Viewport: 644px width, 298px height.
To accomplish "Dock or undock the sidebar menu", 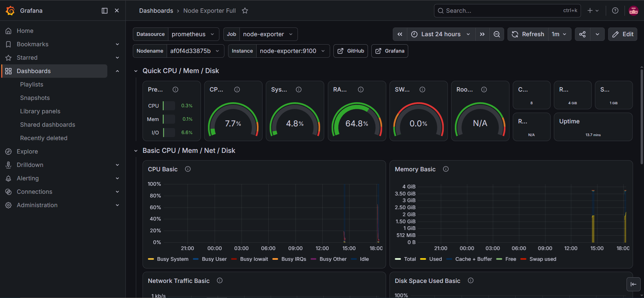I will pos(105,11).
